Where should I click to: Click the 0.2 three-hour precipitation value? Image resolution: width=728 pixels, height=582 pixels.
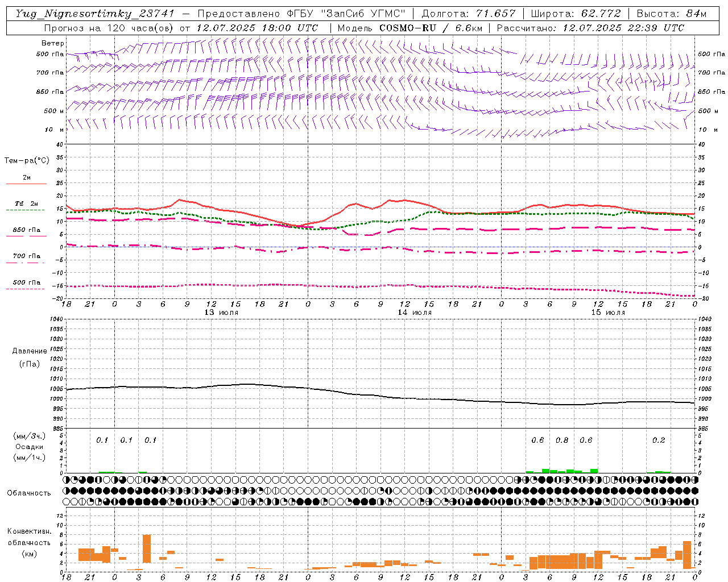[x=659, y=440]
